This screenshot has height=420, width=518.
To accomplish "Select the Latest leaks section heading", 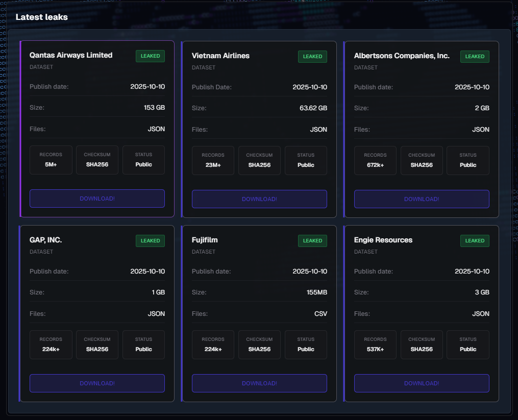I will [x=42, y=17].
